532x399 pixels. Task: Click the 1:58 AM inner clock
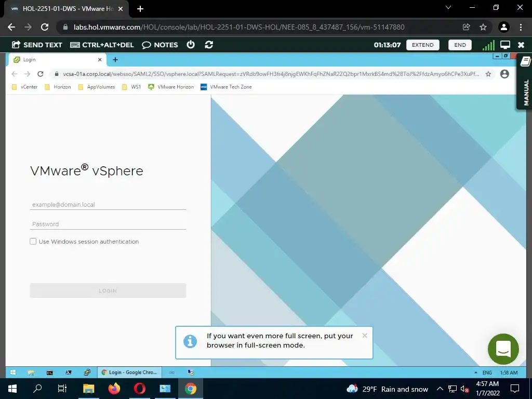click(x=509, y=373)
